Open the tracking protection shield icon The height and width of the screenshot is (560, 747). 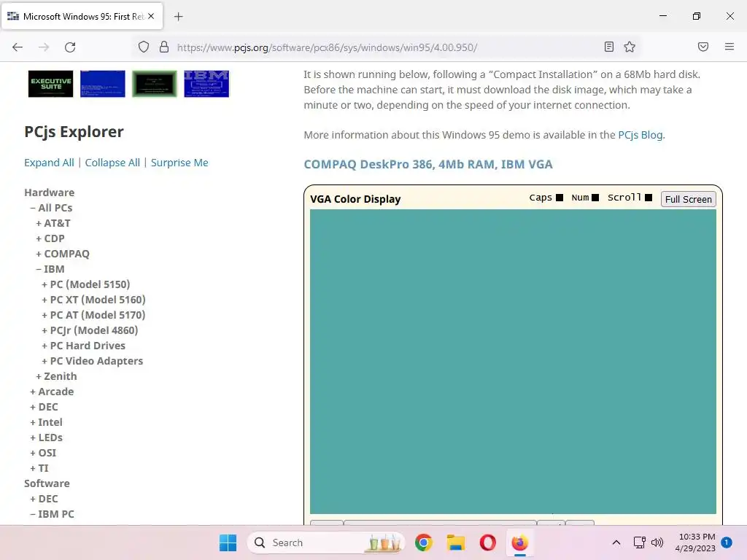144,47
